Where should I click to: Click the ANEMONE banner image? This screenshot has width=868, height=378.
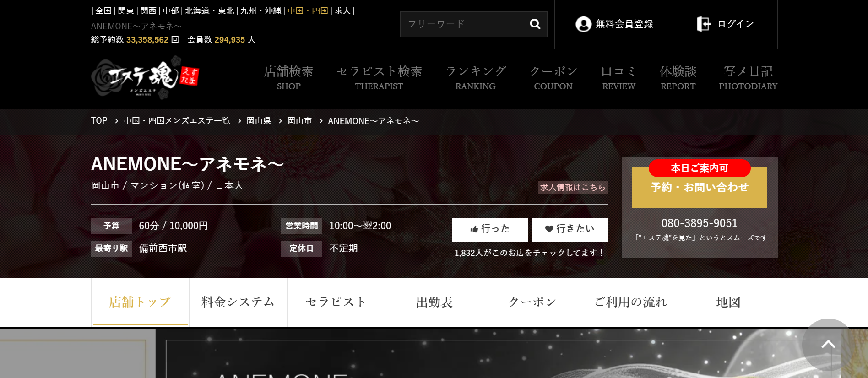(498, 353)
